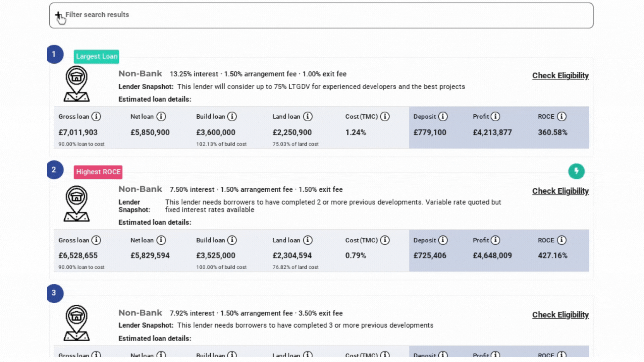Open Check Eligibility for the Largest Loan lender
The width and height of the screenshot is (644, 362).
pyautogui.click(x=560, y=75)
